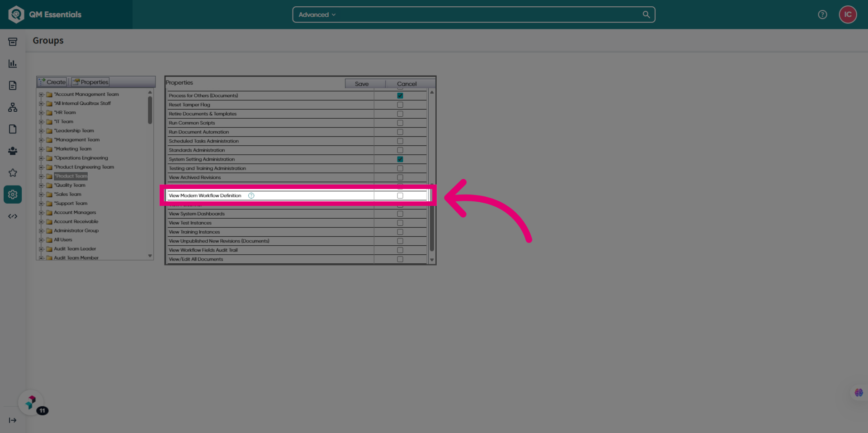Open the IC user avatar menu
Screen dimensions: 868x433
(x=848, y=14)
